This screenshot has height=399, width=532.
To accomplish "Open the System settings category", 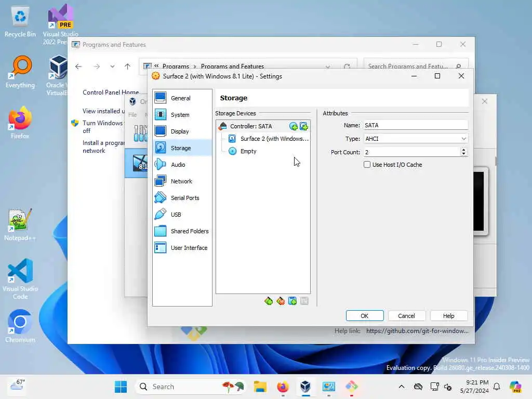I will 182,115.
